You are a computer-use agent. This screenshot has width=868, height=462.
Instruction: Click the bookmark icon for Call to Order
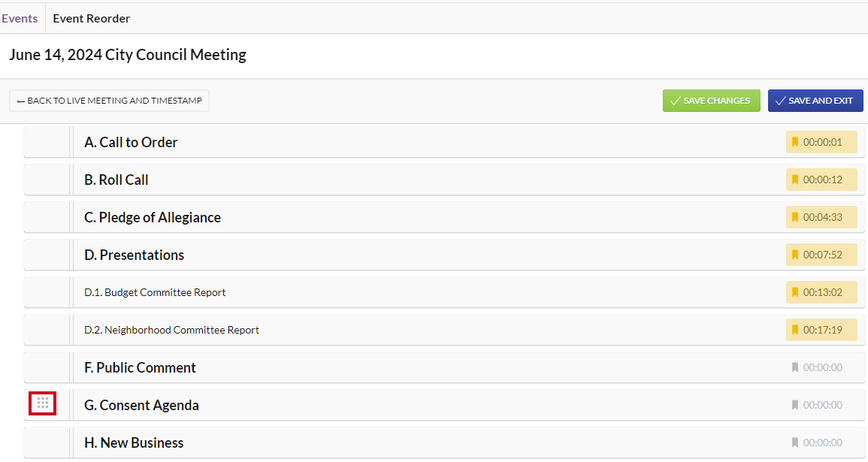[795, 142]
